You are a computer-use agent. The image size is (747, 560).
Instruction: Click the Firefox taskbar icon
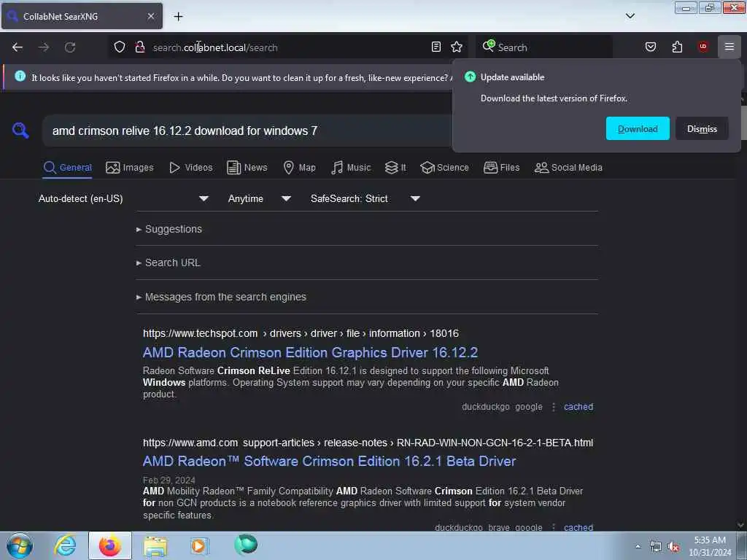point(109,545)
